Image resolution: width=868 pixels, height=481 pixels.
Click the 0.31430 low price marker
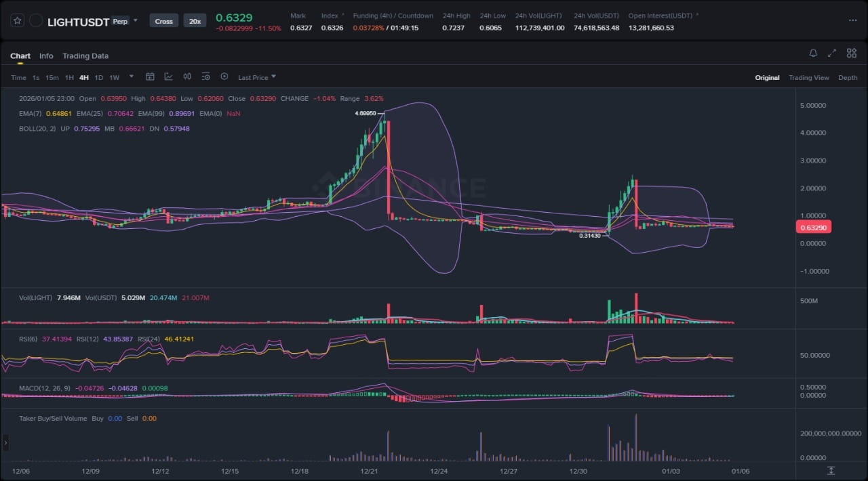[x=590, y=236]
